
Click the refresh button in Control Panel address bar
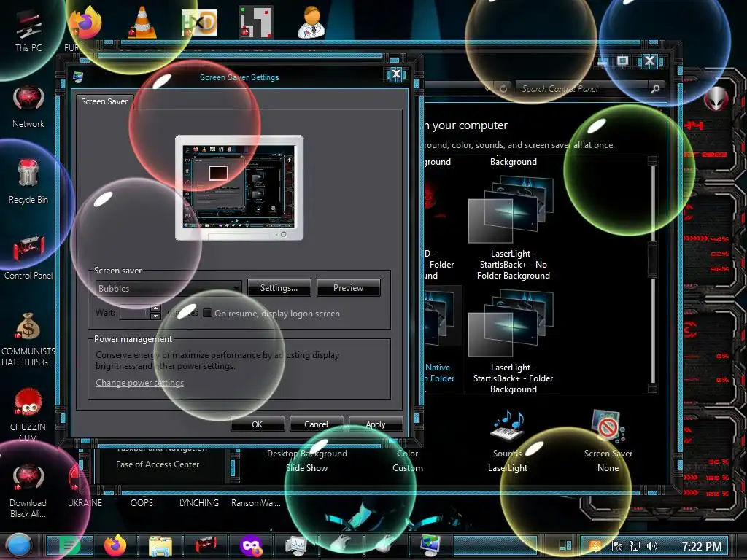click(x=503, y=88)
